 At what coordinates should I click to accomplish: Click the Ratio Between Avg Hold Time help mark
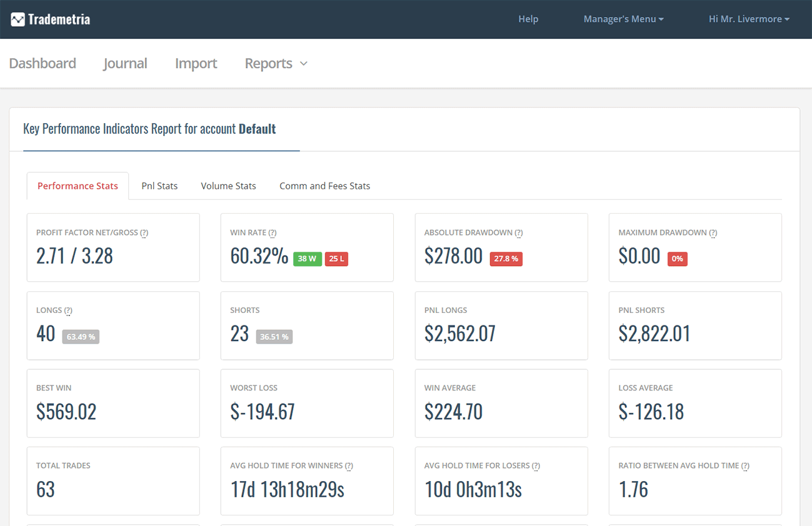click(x=746, y=466)
